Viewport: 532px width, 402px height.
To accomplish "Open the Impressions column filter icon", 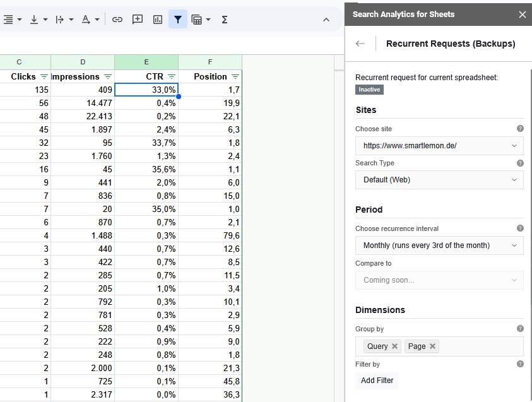I will pyautogui.click(x=108, y=76).
